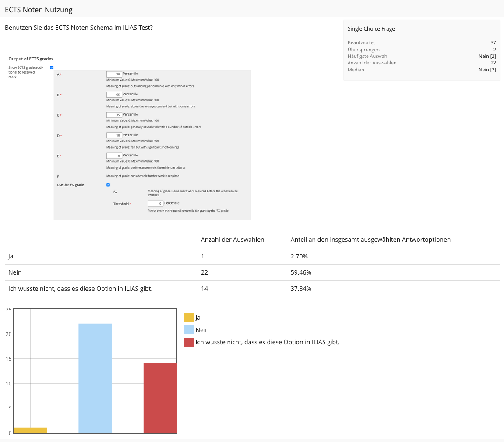Screen dimensions: 504x442
Task: Select the red bar in the chart
Action: click(x=160, y=398)
